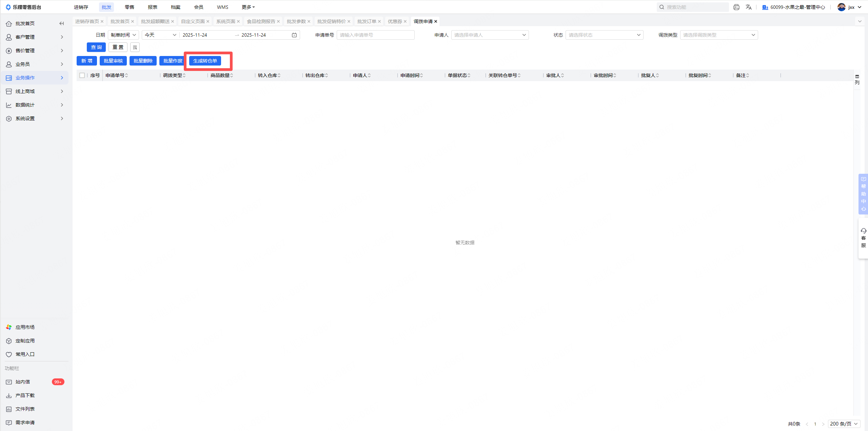Open the 帮助中心 help side tab
The width and height of the screenshot is (868, 431).
(863, 194)
